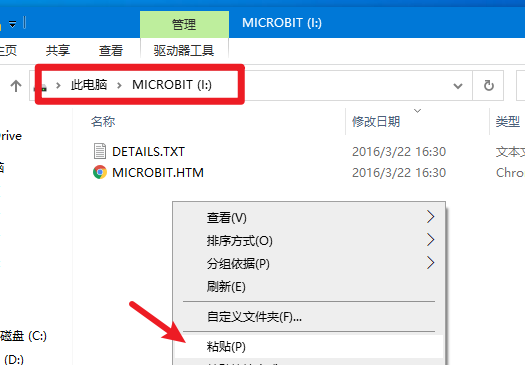Viewport: 525px width, 365px height.
Task: Switch to the 查看 ribbon tab
Action: (x=111, y=51)
